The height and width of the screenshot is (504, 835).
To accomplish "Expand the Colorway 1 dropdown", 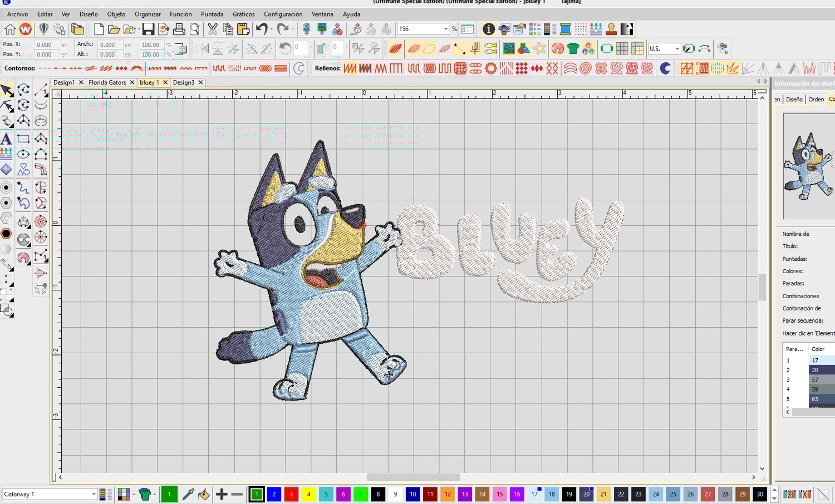I will [94, 494].
